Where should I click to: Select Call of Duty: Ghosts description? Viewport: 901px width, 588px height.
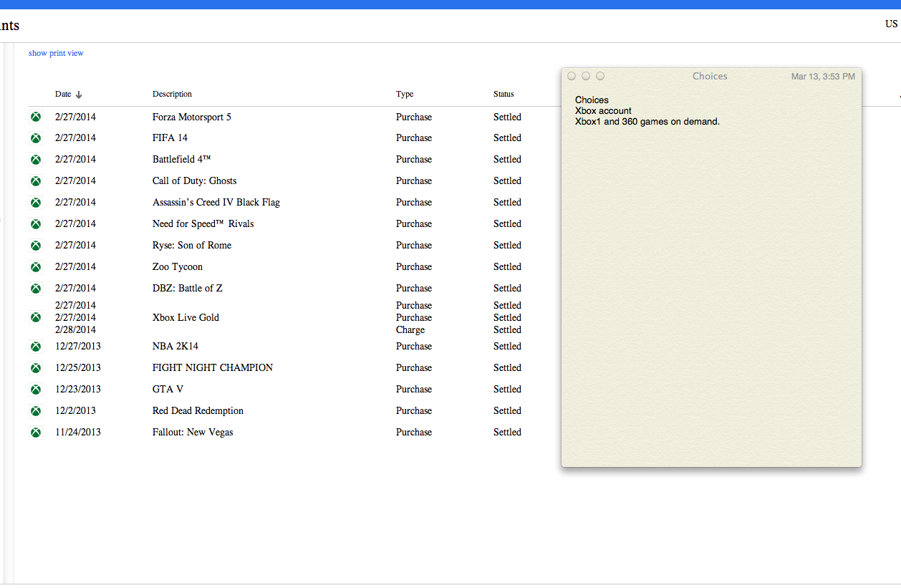(x=194, y=180)
